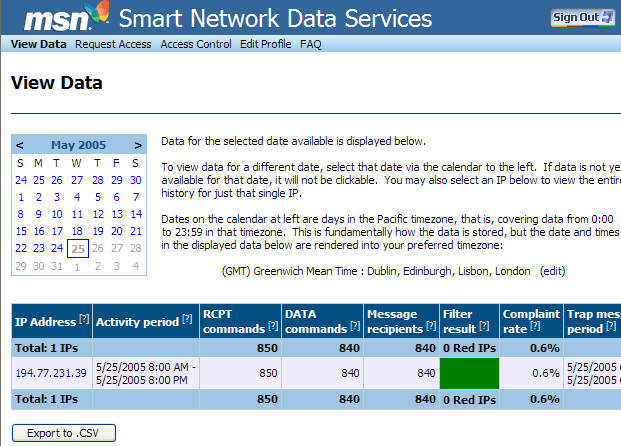
Task: Open IP address 194.77.231.39 history
Action: click(x=51, y=373)
